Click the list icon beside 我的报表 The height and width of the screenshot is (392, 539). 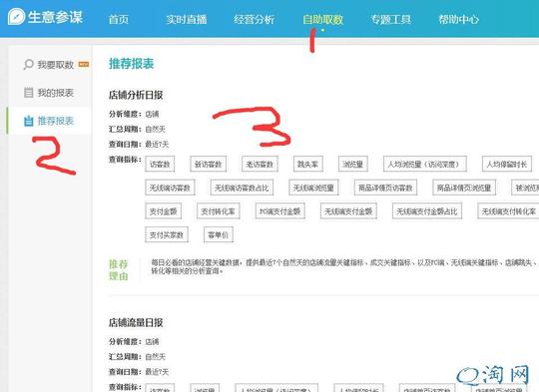[x=29, y=93]
